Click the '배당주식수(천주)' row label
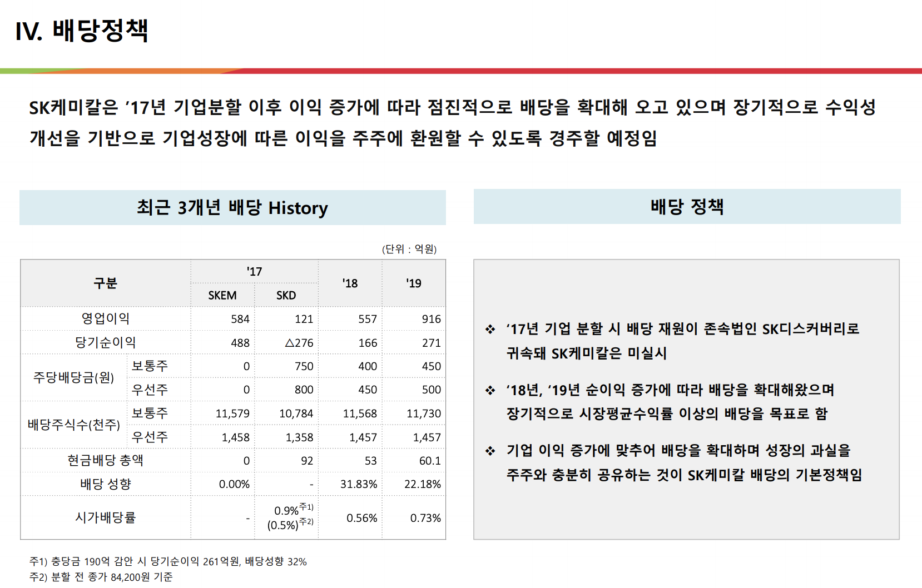The image size is (922, 588). tap(74, 425)
